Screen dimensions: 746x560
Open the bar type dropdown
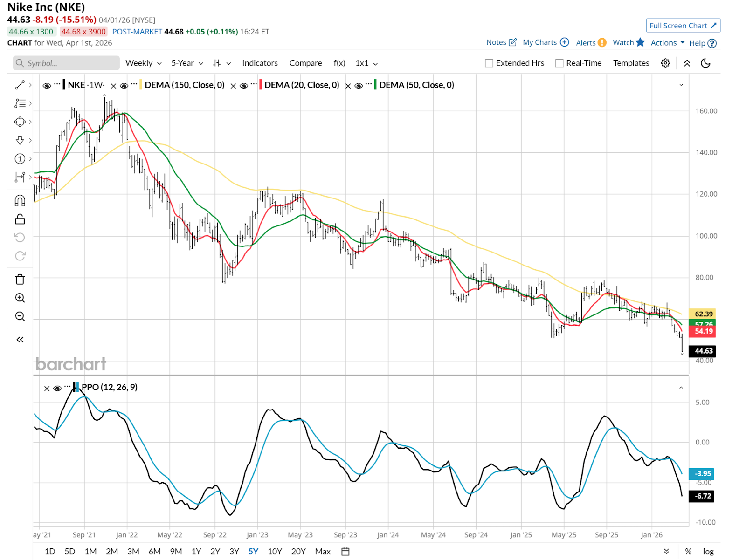coord(222,63)
